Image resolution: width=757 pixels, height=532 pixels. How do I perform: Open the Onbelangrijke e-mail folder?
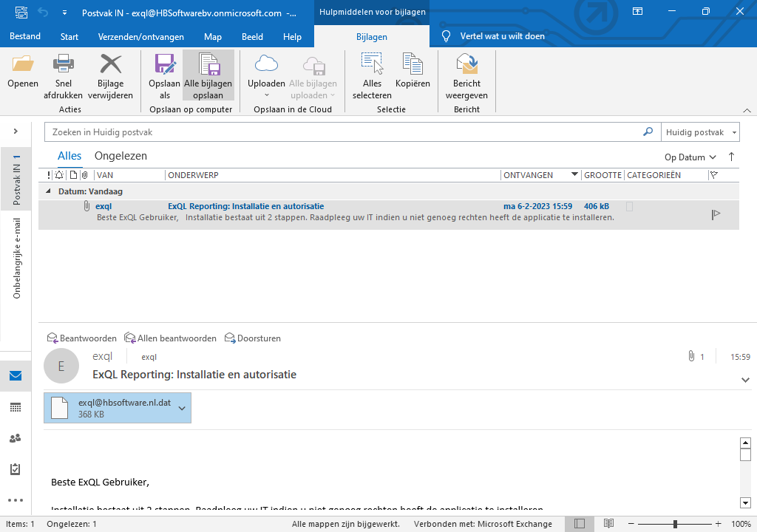point(17,259)
